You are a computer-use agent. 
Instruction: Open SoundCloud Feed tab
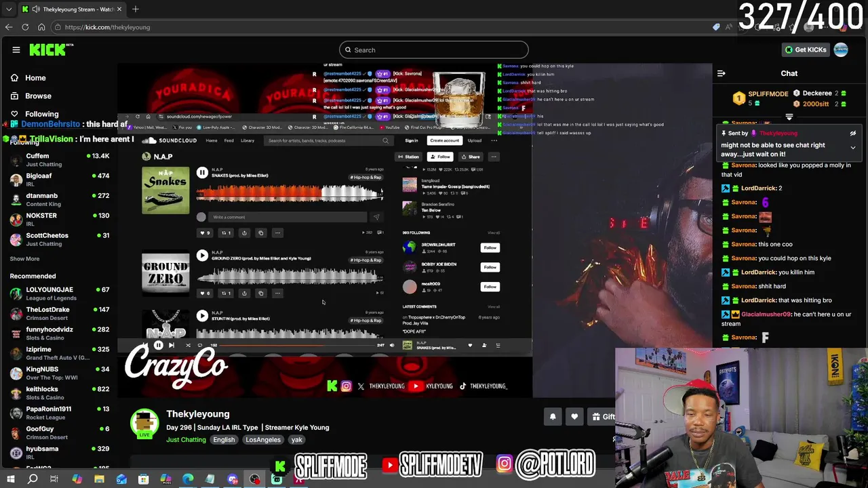point(229,140)
